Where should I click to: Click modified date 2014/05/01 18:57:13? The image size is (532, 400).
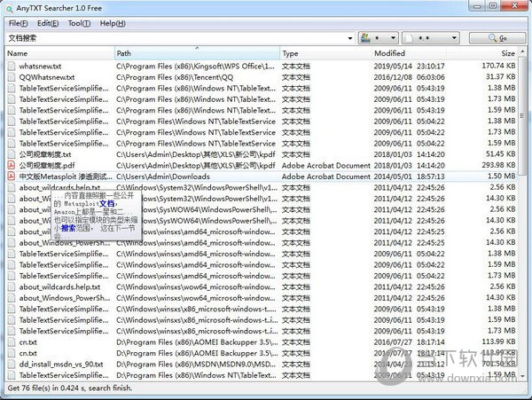click(409, 176)
